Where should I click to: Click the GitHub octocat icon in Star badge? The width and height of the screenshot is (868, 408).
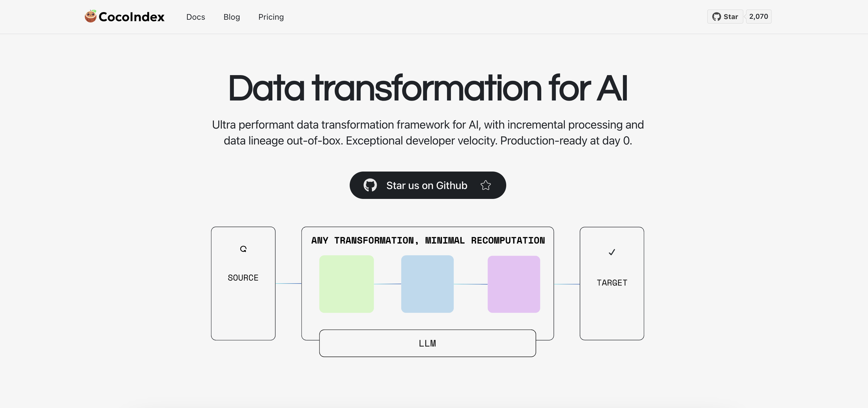tap(716, 17)
